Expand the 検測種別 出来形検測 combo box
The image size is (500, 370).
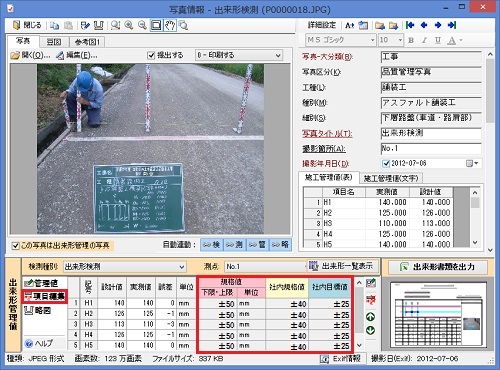pyautogui.click(x=124, y=267)
